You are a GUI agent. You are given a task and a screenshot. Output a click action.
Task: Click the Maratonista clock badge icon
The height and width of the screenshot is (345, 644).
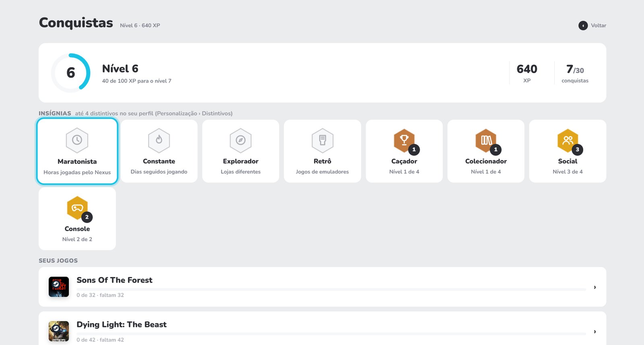[x=77, y=140]
